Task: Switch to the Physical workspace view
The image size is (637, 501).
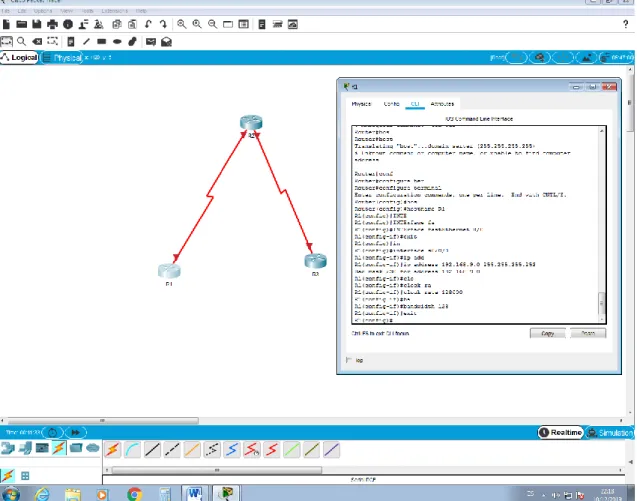Action: pos(62,58)
